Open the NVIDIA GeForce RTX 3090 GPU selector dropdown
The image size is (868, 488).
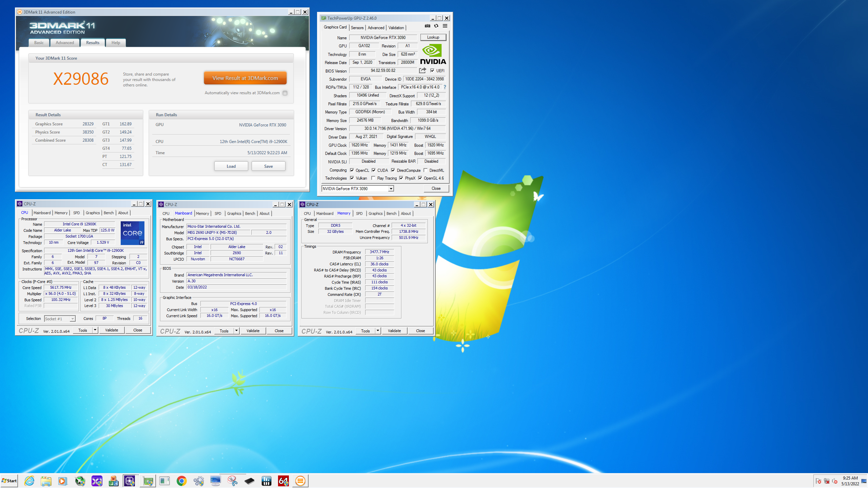(x=358, y=188)
